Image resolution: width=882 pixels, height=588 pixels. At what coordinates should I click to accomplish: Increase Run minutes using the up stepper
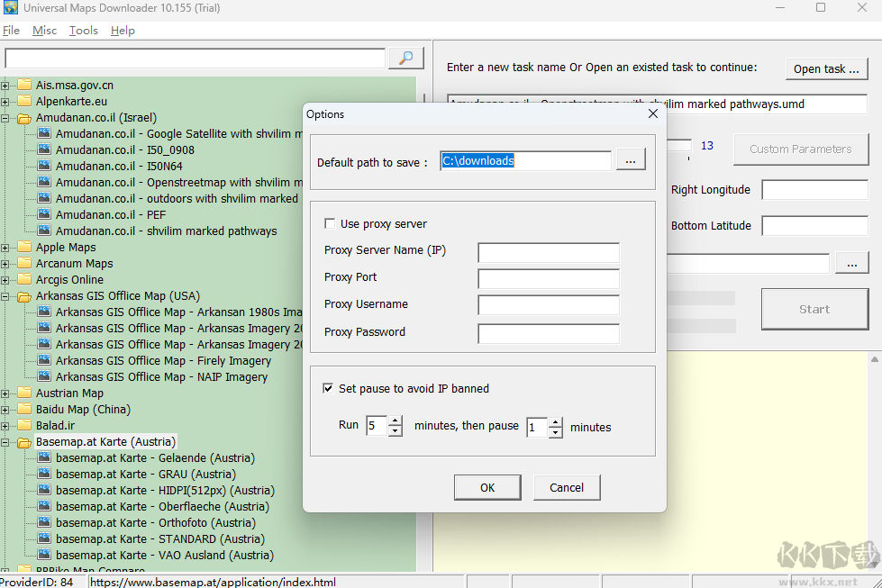[x=396, y=422]
